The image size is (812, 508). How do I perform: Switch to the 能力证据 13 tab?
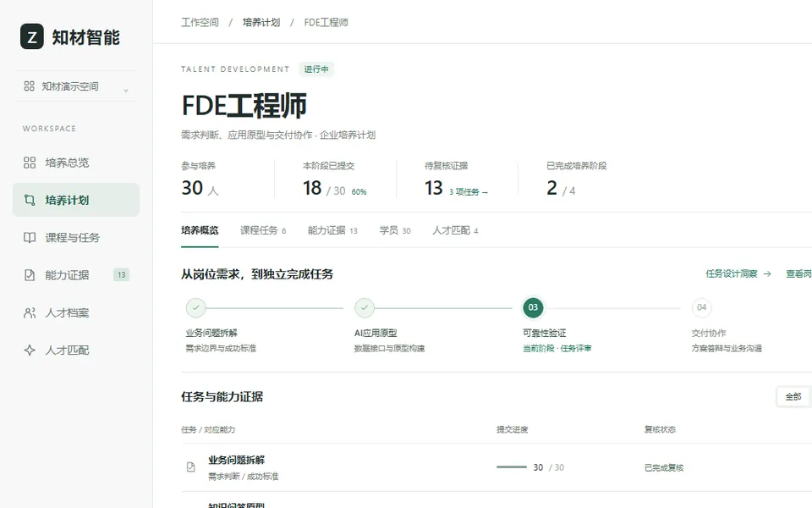pos(332,230)
